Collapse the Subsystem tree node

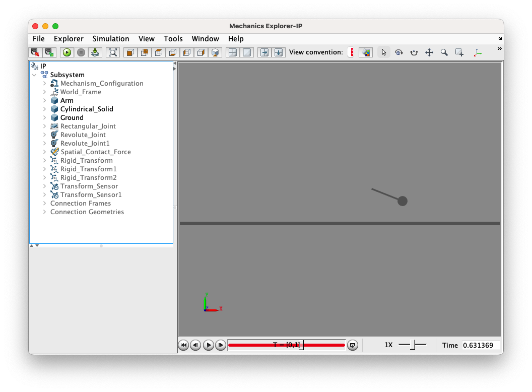[x=34, y=75]
